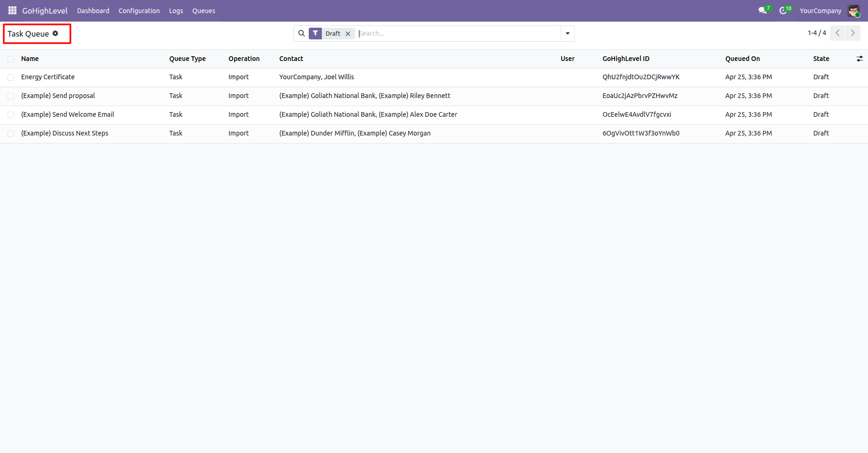
Task: Check the Energy Certificate row checkbox
Action: 11,77
